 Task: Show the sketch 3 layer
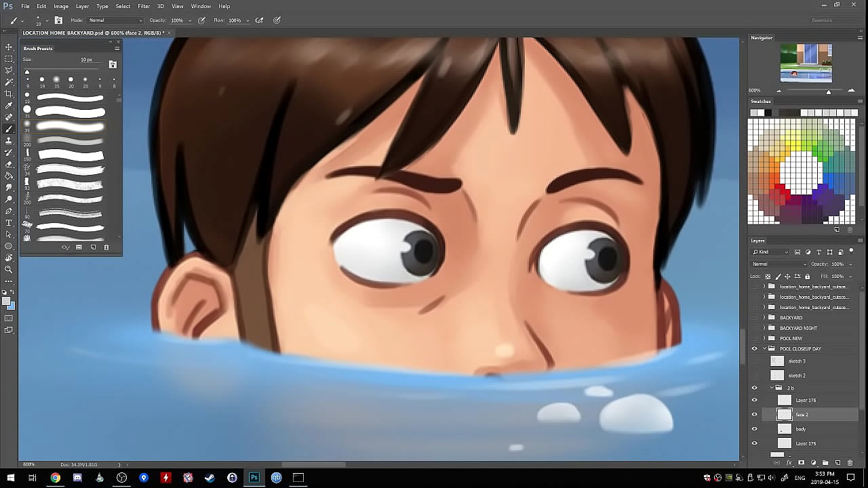[x=754, y=361]
